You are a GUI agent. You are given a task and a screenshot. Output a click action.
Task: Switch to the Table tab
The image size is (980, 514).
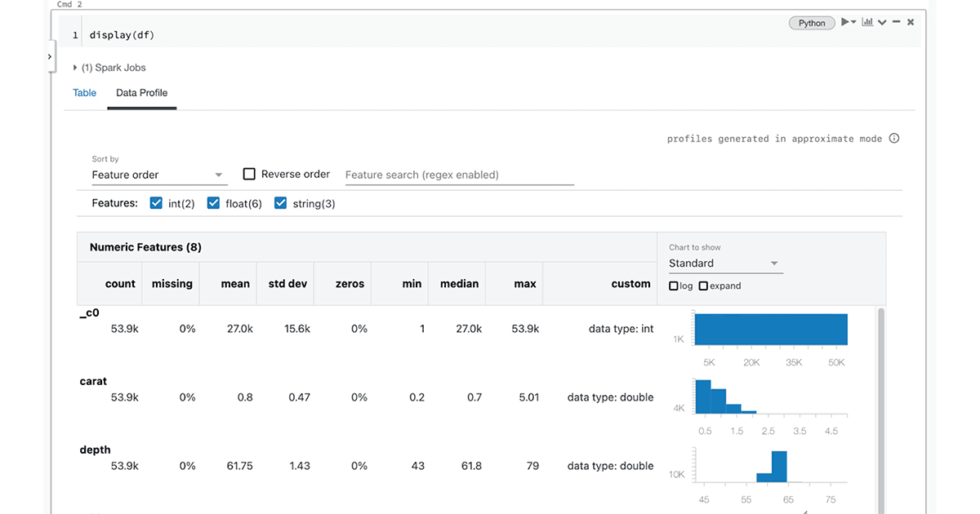tap(85, 93)
